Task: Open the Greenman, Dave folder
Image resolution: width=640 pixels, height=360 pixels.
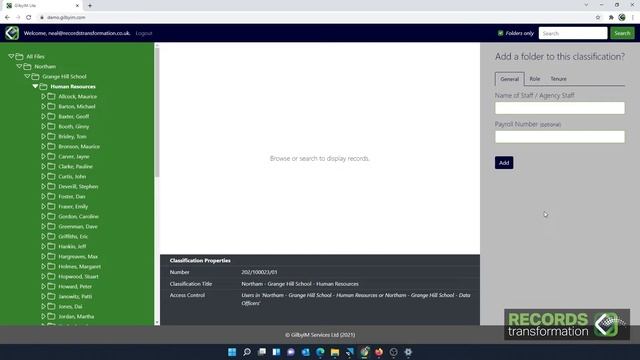Action: 78,227
